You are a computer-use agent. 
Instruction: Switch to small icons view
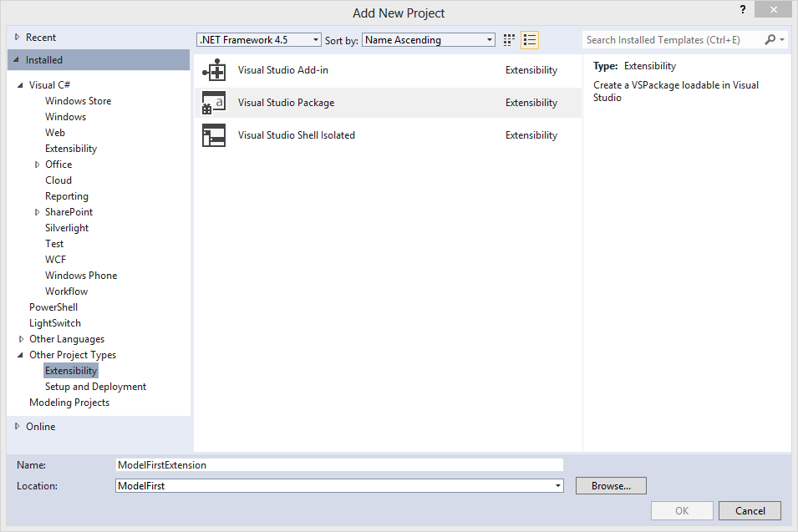tap(510, 40)
